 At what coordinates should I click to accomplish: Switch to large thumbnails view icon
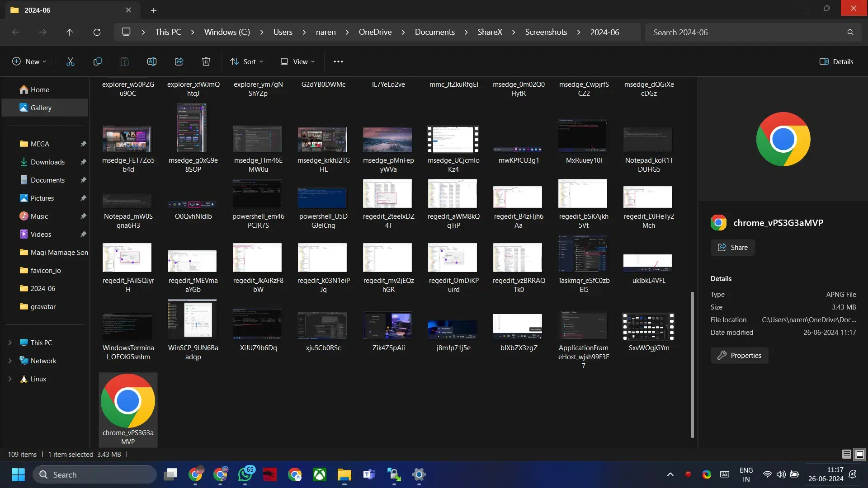[860, 454]
